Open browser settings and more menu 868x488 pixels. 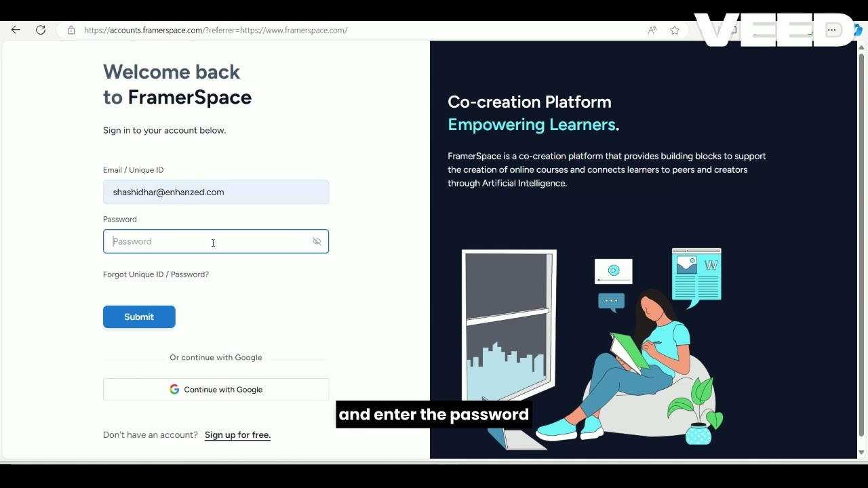tap(832, 30)
